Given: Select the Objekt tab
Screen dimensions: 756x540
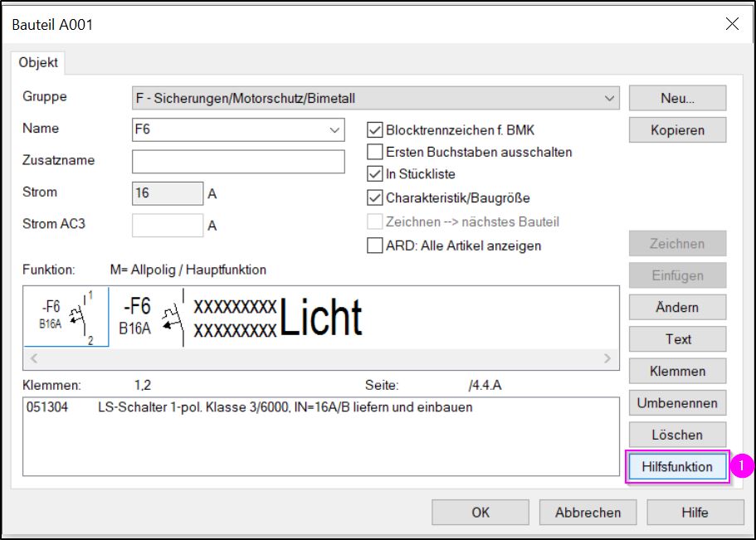Looking at the screenshot, I should 38,63.
